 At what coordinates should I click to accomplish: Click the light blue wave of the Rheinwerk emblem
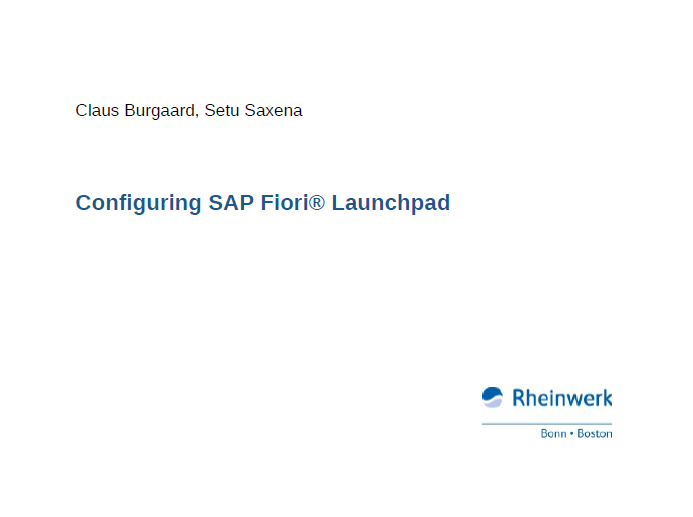[x=493, y=403]
